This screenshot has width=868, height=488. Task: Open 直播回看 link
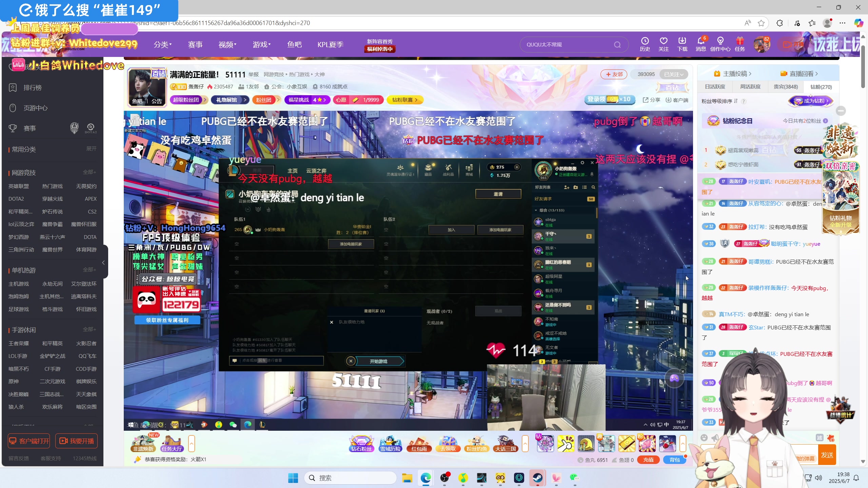799,74
